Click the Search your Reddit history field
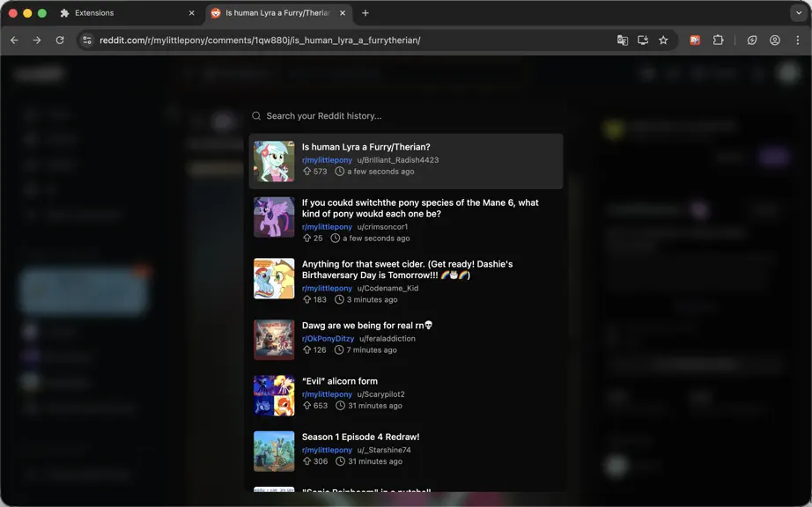812x507 pixels. point(406,116)
